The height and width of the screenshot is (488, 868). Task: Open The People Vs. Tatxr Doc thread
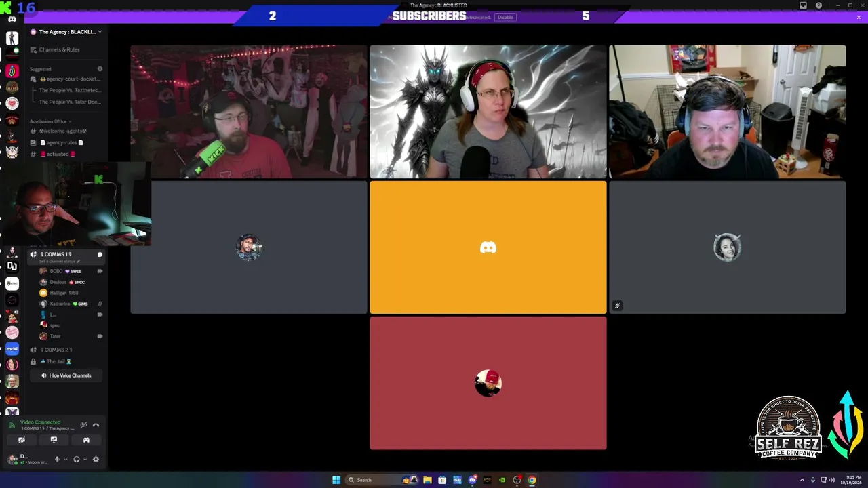click(70, 102)
